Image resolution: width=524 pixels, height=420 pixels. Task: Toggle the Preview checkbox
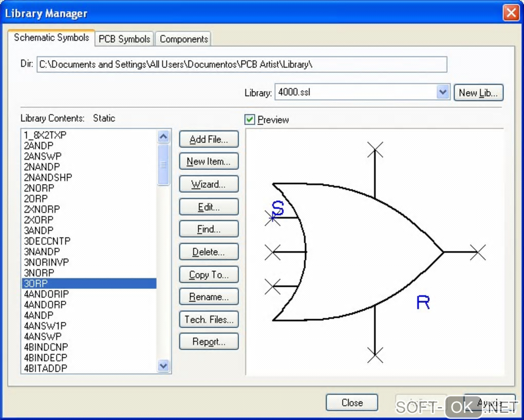pos(250,119)
